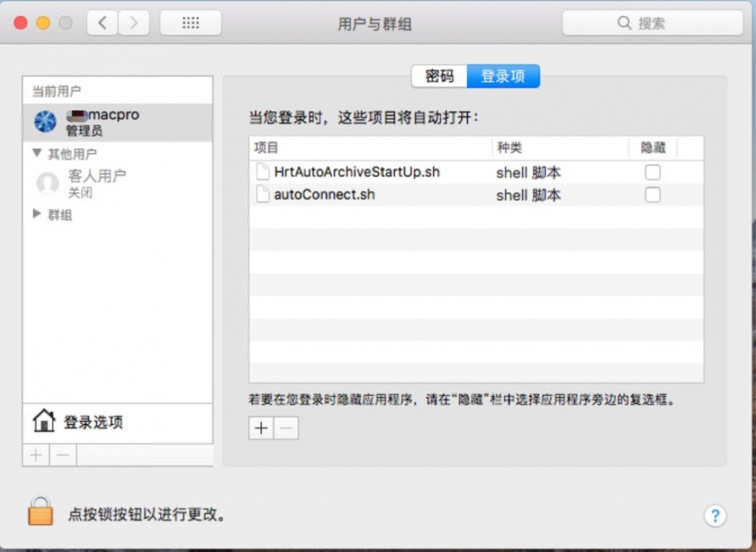Click the − button to remove selected item
Screen dimensions: 756x552
tap(285, 428)
